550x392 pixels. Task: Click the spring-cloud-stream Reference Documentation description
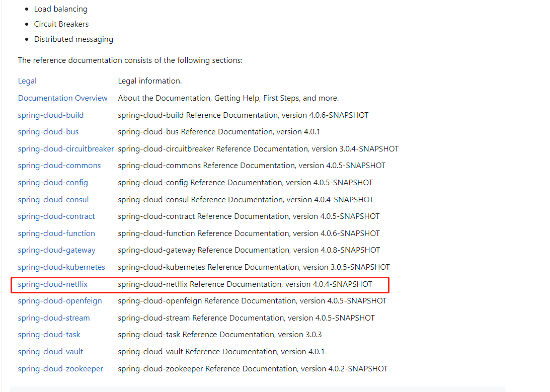246,318
